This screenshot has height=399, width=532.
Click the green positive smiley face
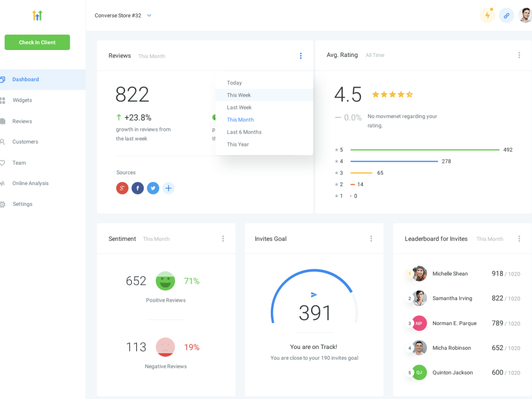[x=165, y=281]
